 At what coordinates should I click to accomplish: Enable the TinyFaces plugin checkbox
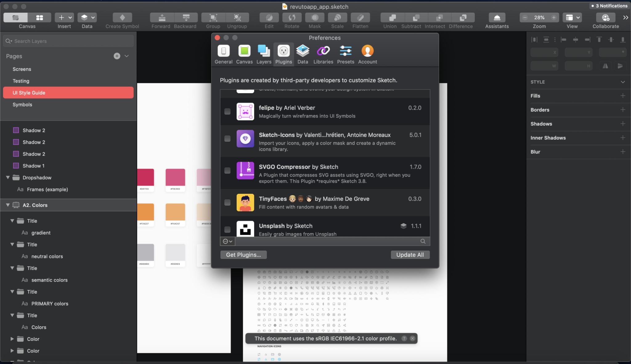(x=227, y=202)
